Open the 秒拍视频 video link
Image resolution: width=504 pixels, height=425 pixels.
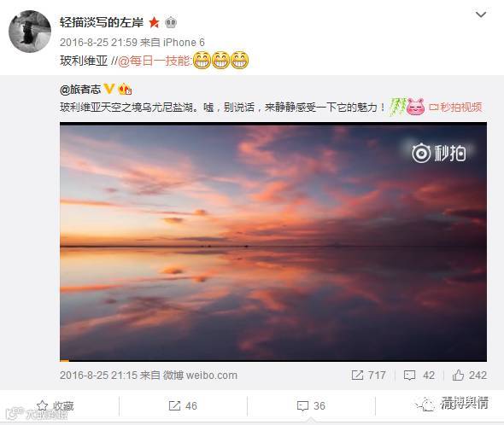pos(456,107)
